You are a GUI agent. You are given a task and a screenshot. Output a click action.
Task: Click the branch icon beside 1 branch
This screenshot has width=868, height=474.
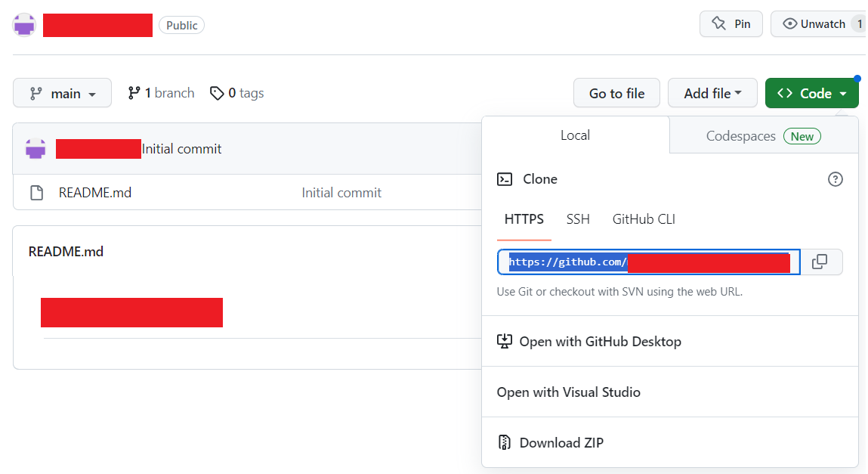[134, 93]
